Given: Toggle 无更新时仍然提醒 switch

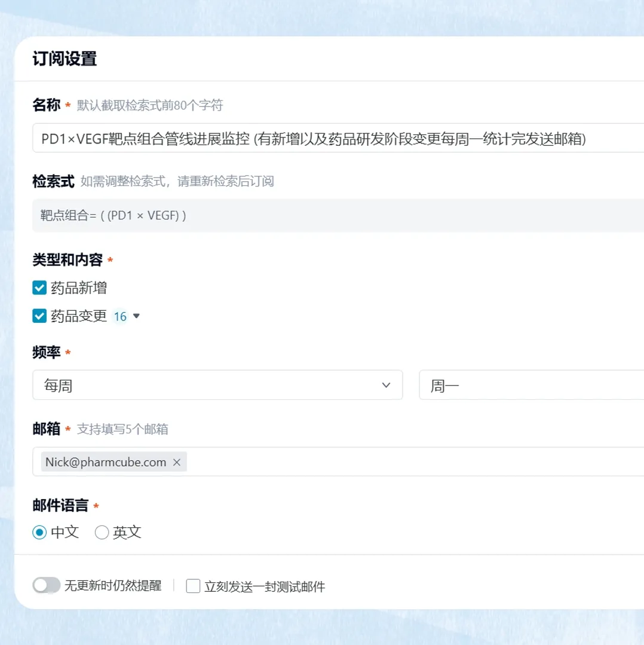Looking at the screenshot, I should (x=47, y=585).
